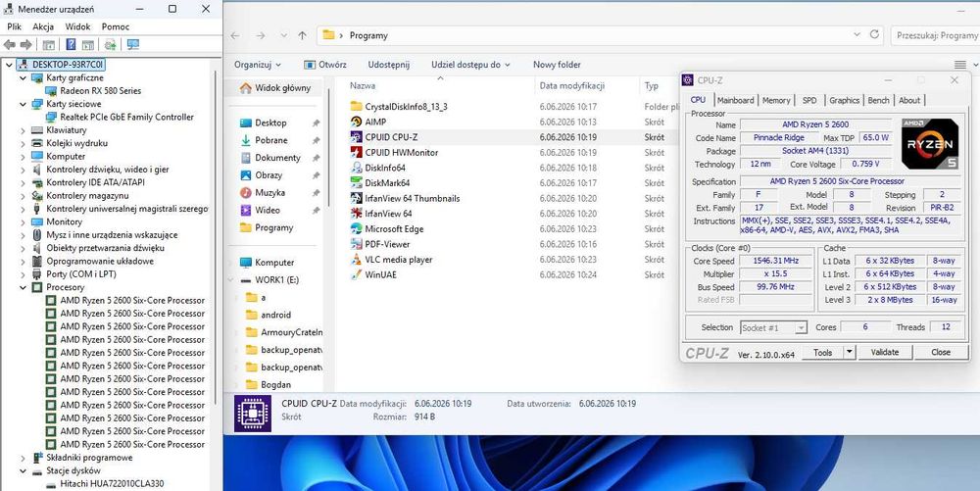Switch to the Mainboard tab in CPU-Z
980x491 pixels.
(736, 101)
